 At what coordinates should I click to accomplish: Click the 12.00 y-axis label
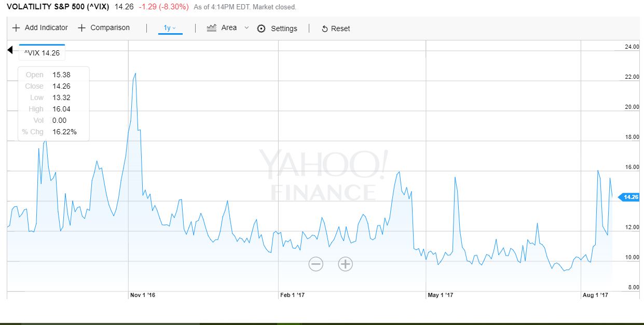632,228
